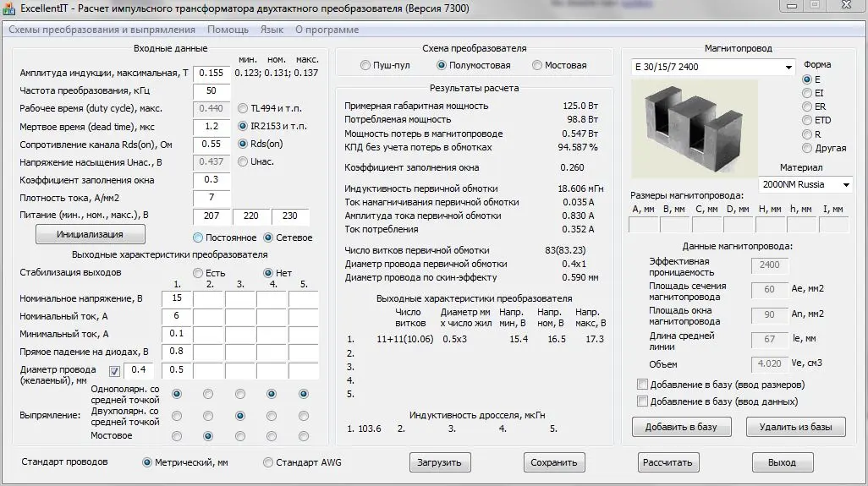868x486 pixels.
Task: Toggle the desired wire diameter checkbox
Action: 114,370
